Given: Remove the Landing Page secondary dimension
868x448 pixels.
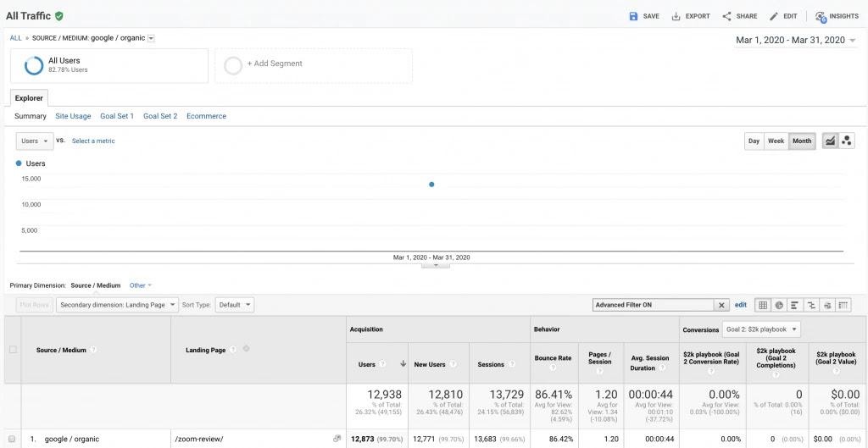Looking at the screenshot, I should pos(247,349).
